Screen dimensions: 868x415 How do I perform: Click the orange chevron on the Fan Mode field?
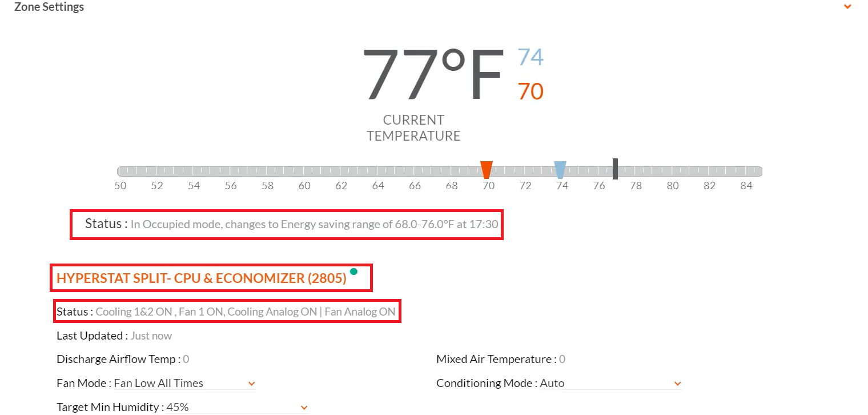[x=251, y=384]
